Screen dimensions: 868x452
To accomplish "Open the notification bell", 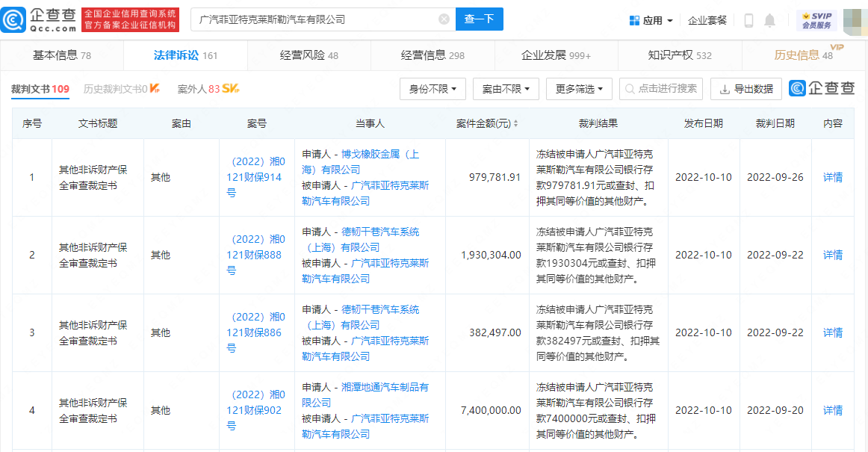I will coord(769,20).
